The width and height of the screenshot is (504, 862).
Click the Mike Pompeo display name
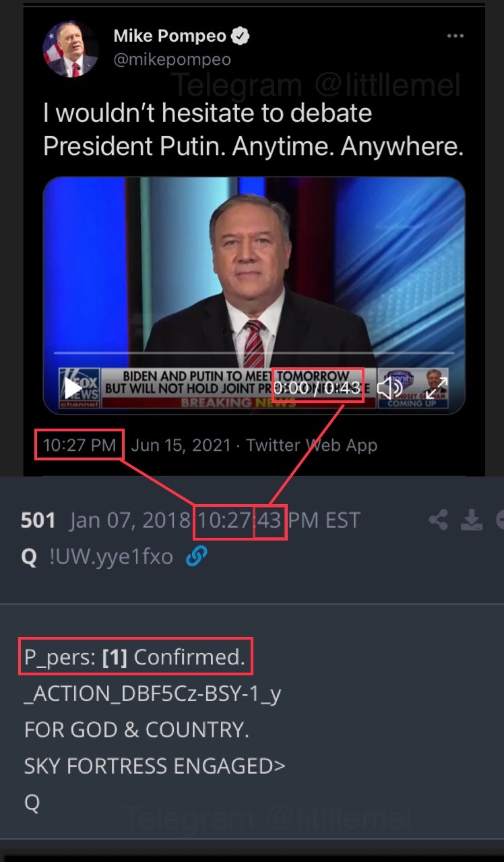171,36
